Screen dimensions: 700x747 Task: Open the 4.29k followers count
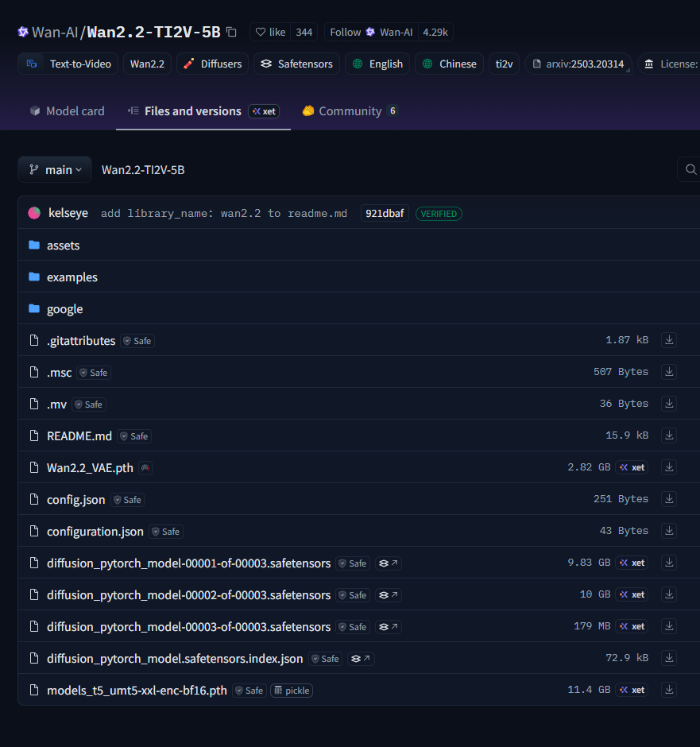click(435, 32)
